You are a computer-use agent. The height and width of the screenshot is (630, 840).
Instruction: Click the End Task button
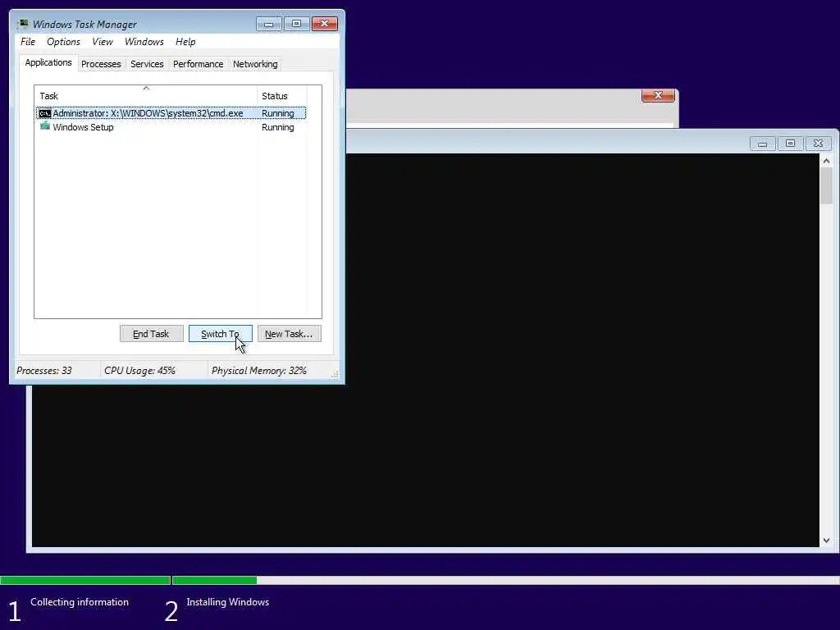click(151, 334)
